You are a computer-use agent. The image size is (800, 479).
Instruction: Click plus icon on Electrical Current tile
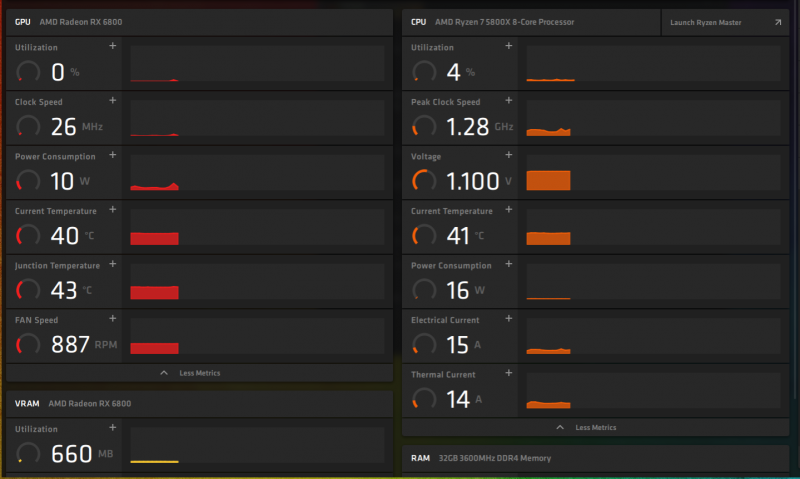pos(508,320)
